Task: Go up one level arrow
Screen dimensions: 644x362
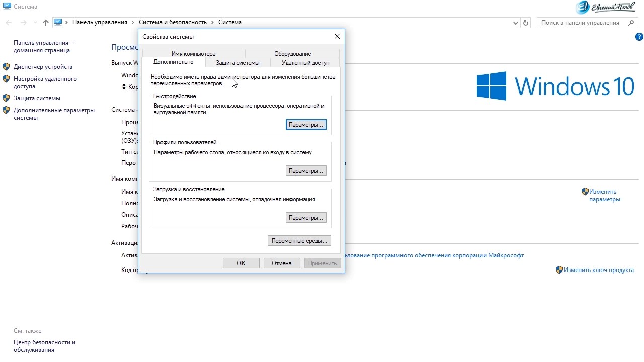Action: tap(46, 23)
